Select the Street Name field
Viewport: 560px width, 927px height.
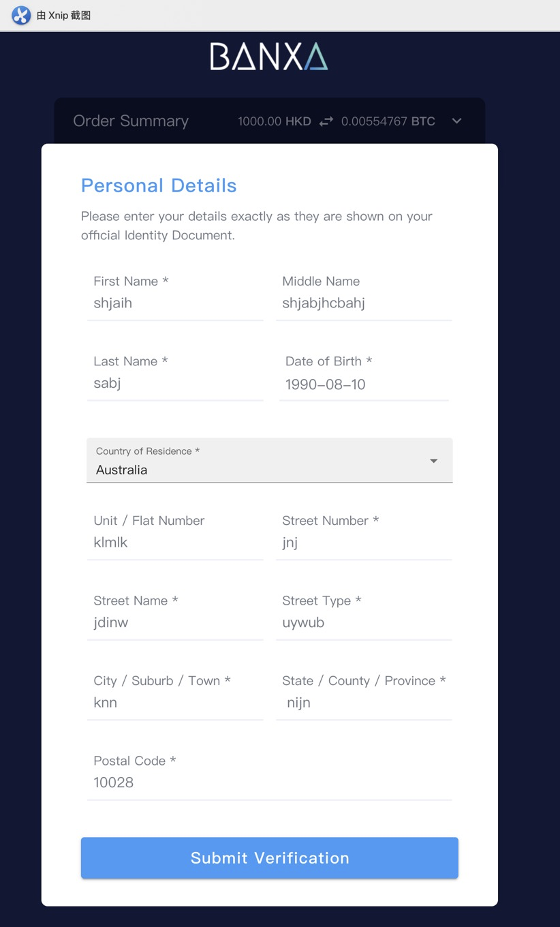[174, 622]
